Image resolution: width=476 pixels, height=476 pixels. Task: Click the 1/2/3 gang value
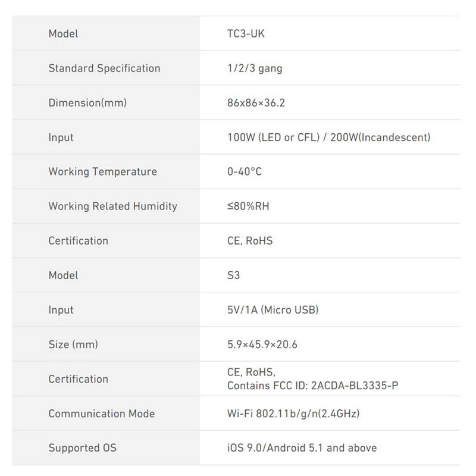[255, 68]
